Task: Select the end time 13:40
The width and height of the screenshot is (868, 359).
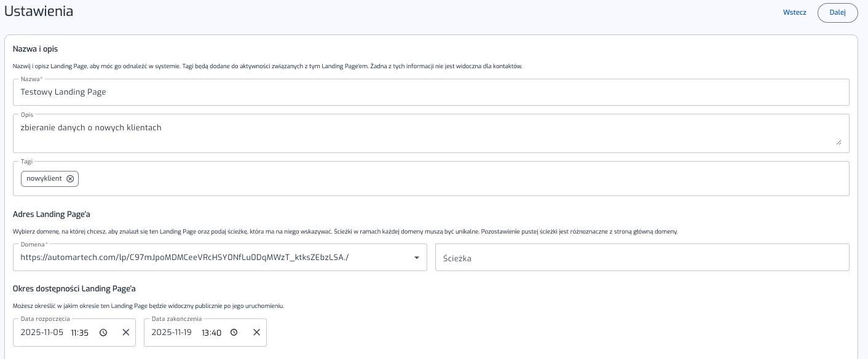Action: tap(211, 333)
